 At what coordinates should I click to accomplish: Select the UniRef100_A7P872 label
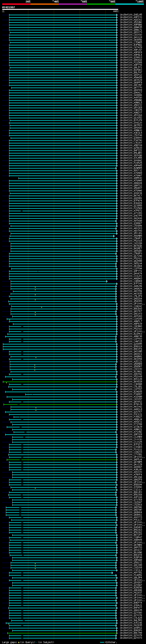pyautogui.click(x=131, y=211)
